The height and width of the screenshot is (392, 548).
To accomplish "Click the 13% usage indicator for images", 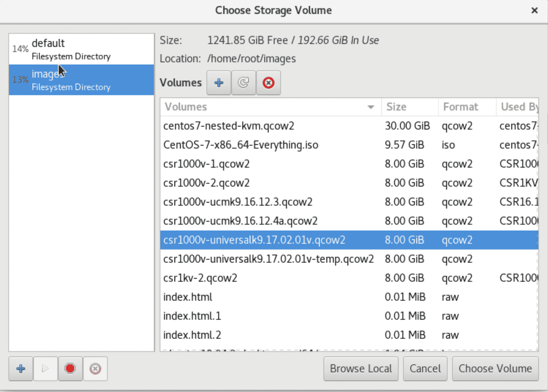I will click(20, 79).
